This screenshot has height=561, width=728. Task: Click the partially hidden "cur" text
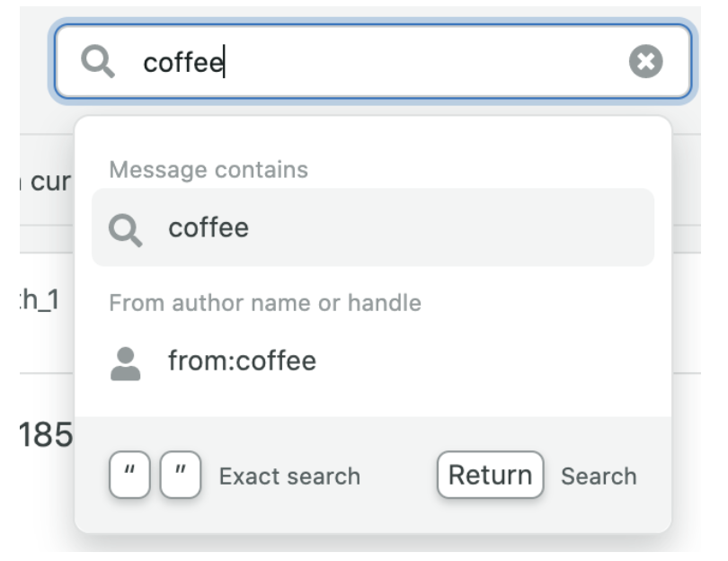(49, 182)
